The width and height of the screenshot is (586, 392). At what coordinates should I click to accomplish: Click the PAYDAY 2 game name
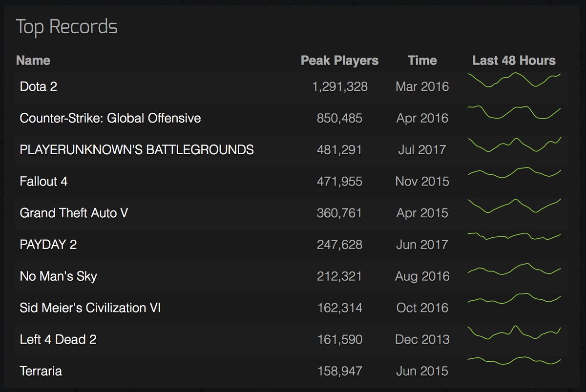48,245
